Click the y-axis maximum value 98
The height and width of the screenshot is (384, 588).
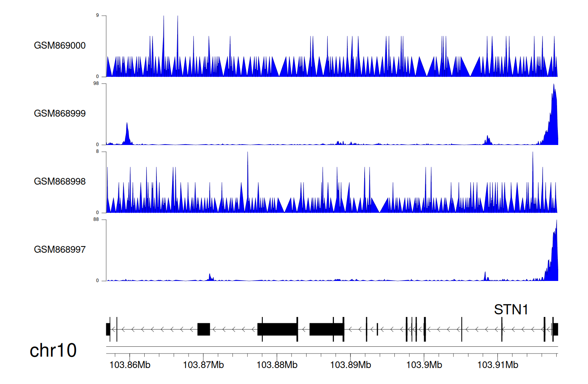click(x=96, y=83)
